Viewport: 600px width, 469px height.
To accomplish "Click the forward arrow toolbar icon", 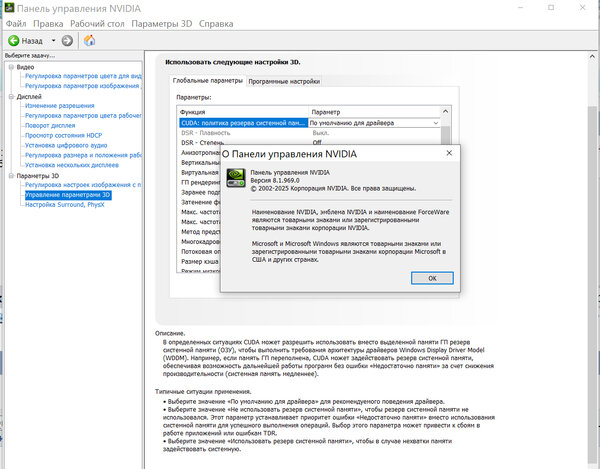I will 67,41.
